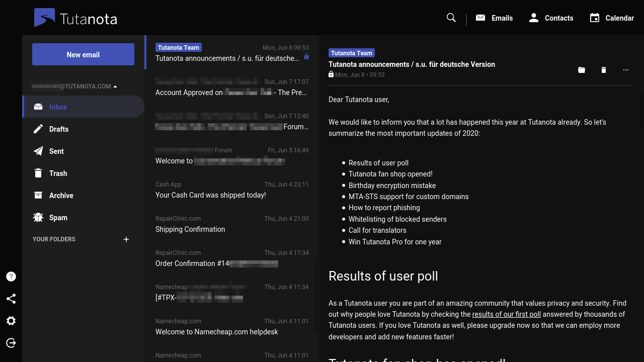
Task: Delete the announcements email via trash icon
Action: click(604, 70)
